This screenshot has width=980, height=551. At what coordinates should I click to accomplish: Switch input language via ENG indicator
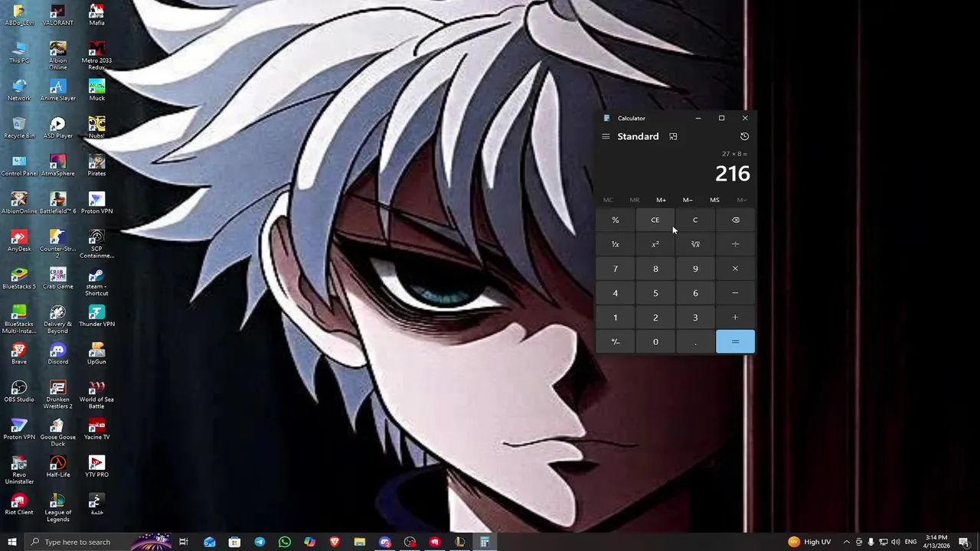tap(910, 542)
